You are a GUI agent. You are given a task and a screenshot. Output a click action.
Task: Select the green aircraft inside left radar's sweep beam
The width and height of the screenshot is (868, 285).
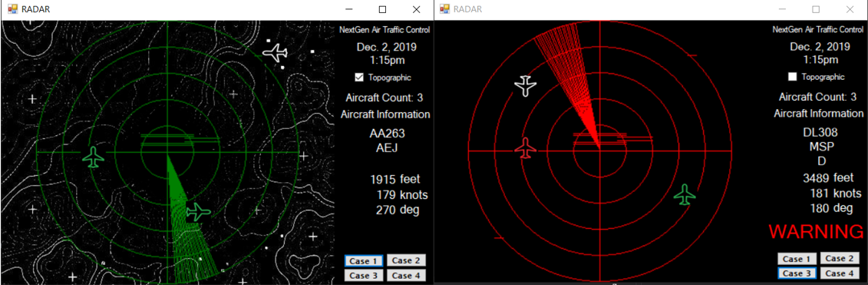pos(198,212)
